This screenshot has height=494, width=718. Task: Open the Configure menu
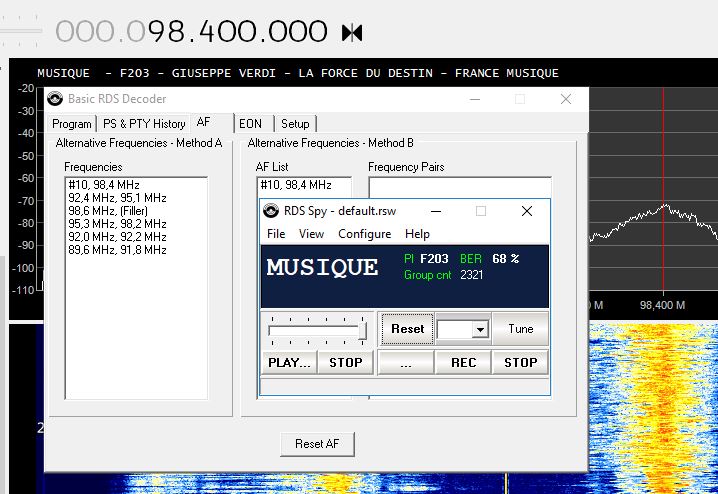tap(364, 234)
